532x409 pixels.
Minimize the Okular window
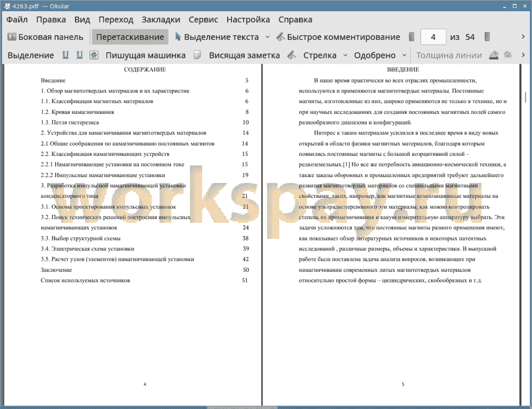(504, 6)
